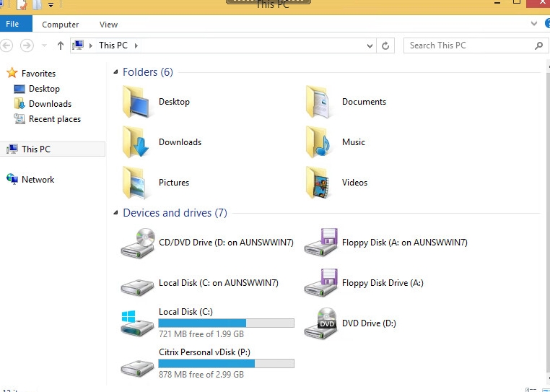Go forward with the Forward arrow button
The image size is (550, 392).
(x=27, y=45)
